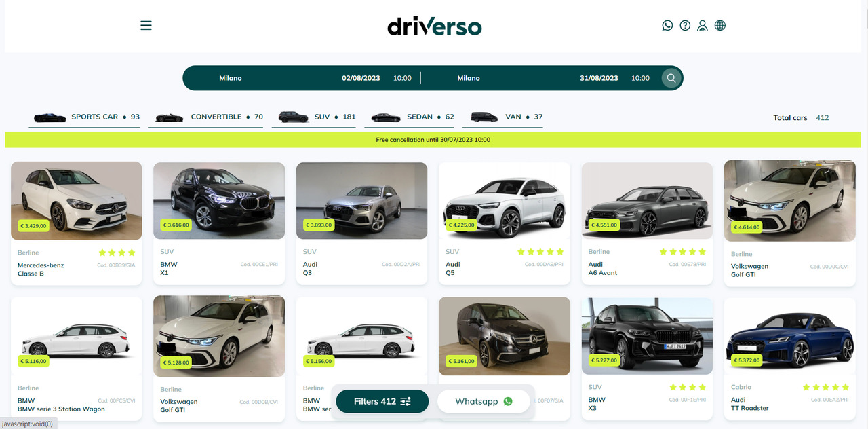Open the language globe icon

[x=720, y=26]
